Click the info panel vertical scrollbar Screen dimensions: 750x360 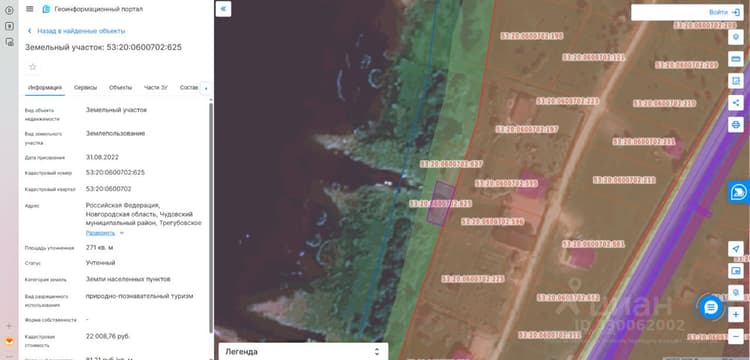211,218
